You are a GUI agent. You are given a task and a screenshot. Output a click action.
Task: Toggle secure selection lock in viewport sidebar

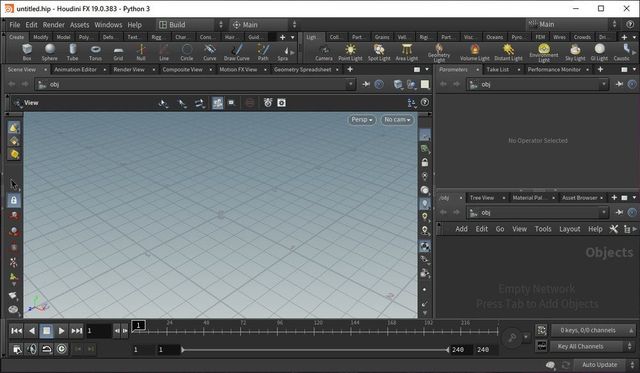[13, 200]
